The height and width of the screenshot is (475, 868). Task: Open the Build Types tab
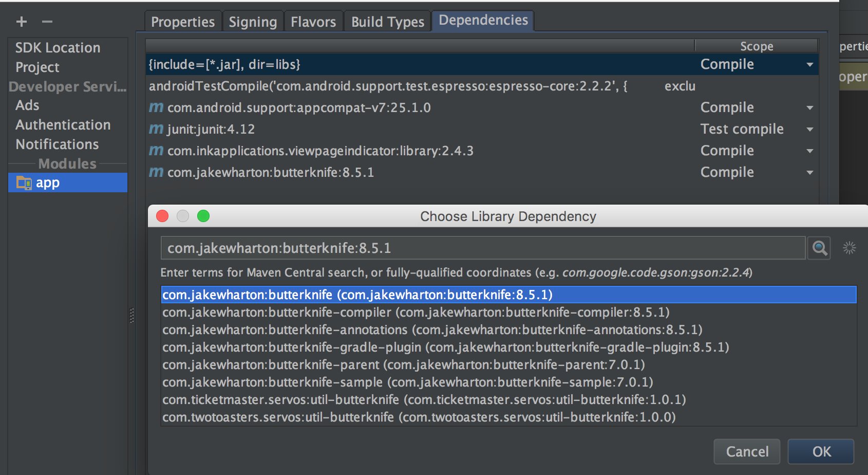point(388,22)
